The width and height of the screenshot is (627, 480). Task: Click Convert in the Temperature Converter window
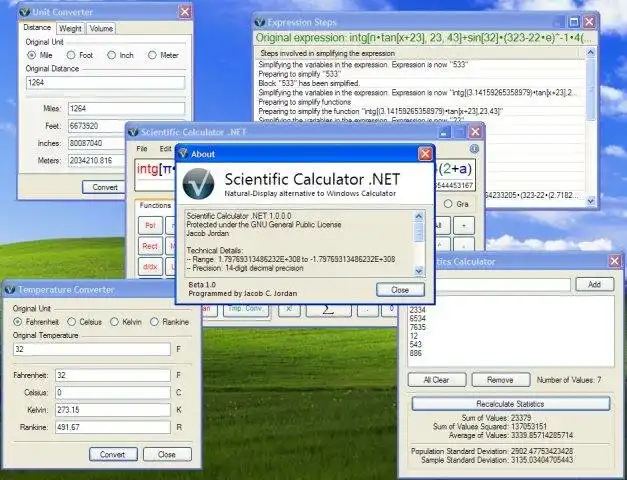[113, 454]
